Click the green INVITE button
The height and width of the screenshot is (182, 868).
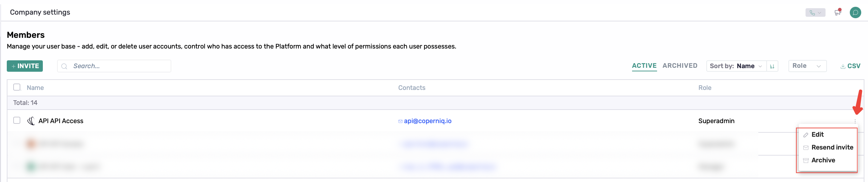click(x=25, y=66)
